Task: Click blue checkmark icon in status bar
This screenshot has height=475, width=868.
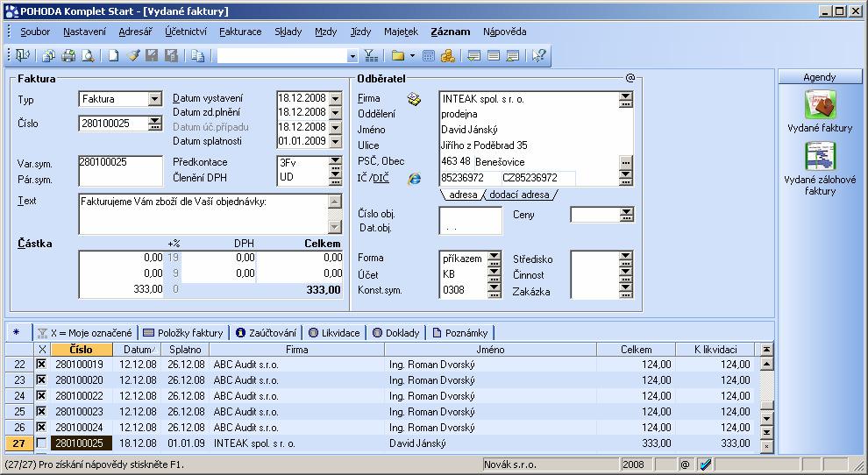Action: (705, 464)
